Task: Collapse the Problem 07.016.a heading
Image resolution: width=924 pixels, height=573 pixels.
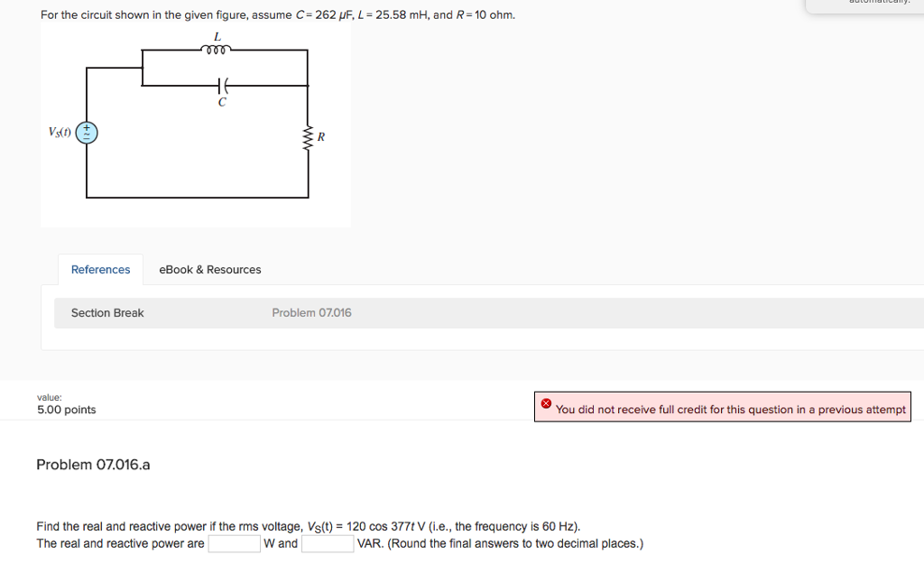Action: coord(93,464)
